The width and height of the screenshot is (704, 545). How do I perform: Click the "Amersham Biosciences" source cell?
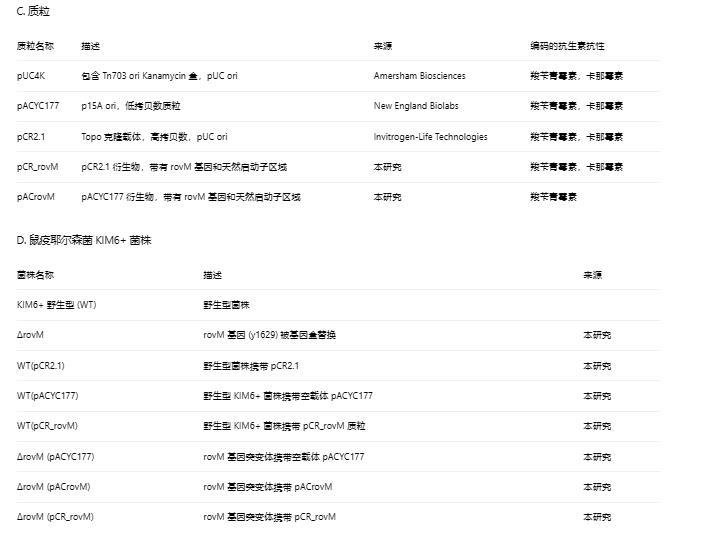pos(419,76)
